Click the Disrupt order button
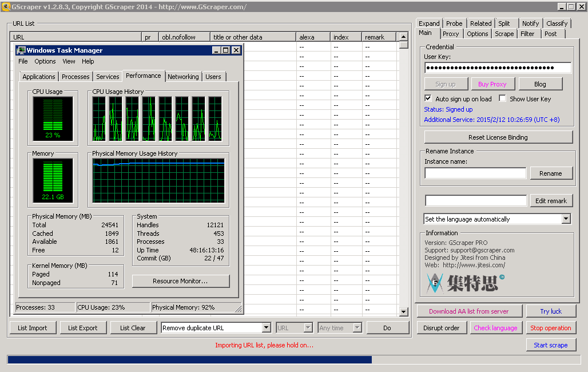This screenshot has height=372, width=588. coord(442,328)
